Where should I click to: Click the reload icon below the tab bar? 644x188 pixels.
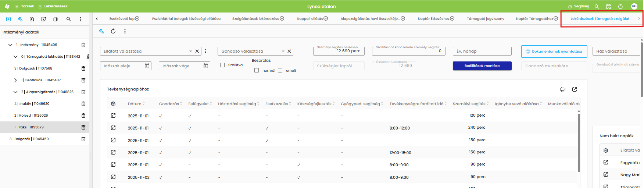(113, 31)
